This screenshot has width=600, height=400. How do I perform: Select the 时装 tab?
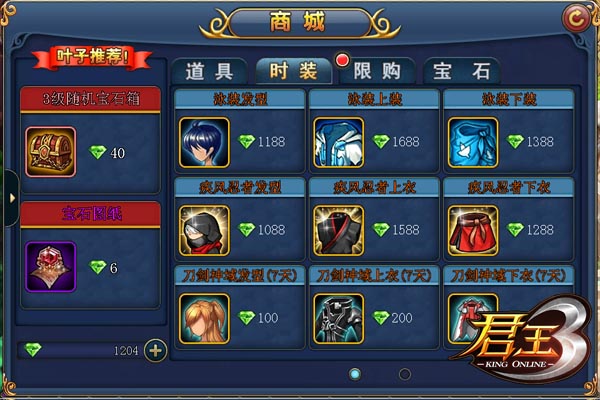[x=293, y=71]
